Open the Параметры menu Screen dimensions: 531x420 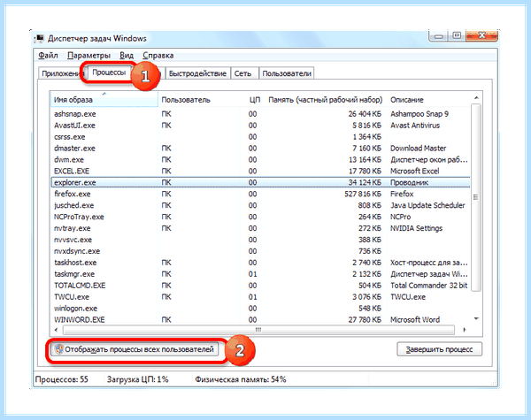coord(88,56)
